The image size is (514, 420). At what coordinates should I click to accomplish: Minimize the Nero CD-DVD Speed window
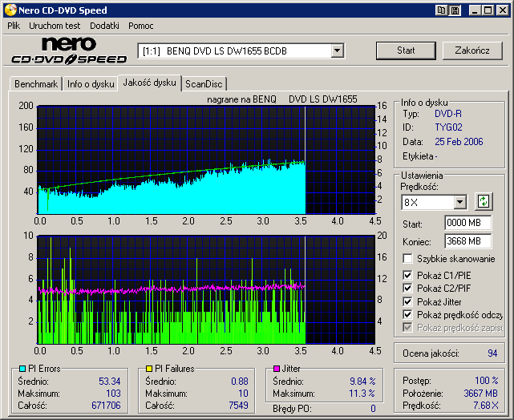point(475,10)
